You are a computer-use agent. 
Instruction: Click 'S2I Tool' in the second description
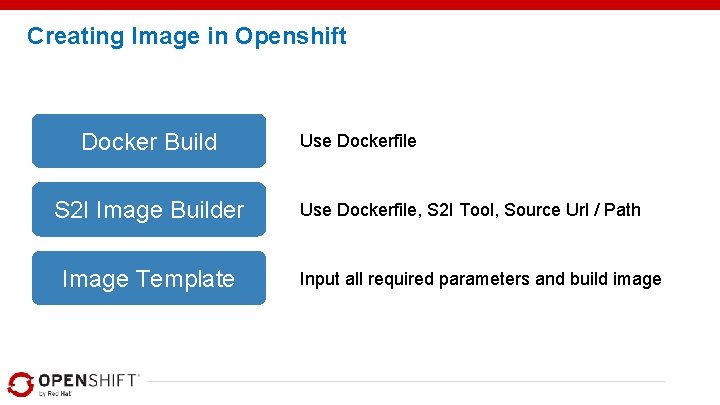[461, 210]
